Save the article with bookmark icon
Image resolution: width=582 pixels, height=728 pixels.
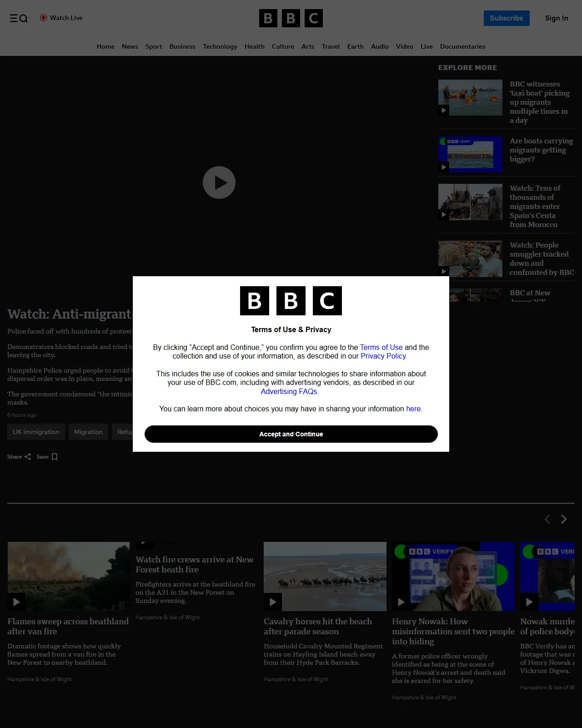55,457
